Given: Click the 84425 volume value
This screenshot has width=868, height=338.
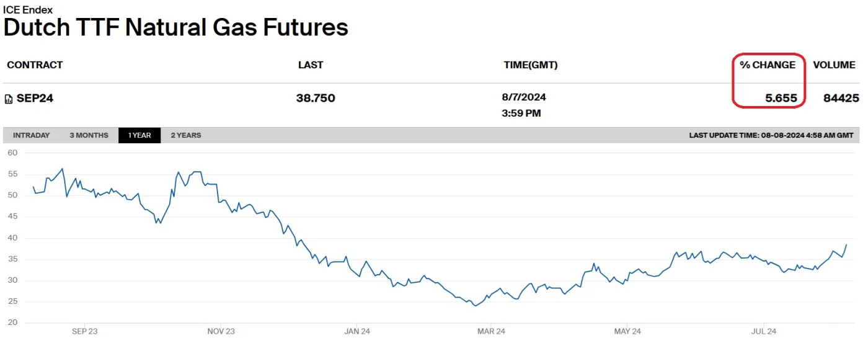Looking at the screenshot, I should pyautogui.click(x=841, y=98).
